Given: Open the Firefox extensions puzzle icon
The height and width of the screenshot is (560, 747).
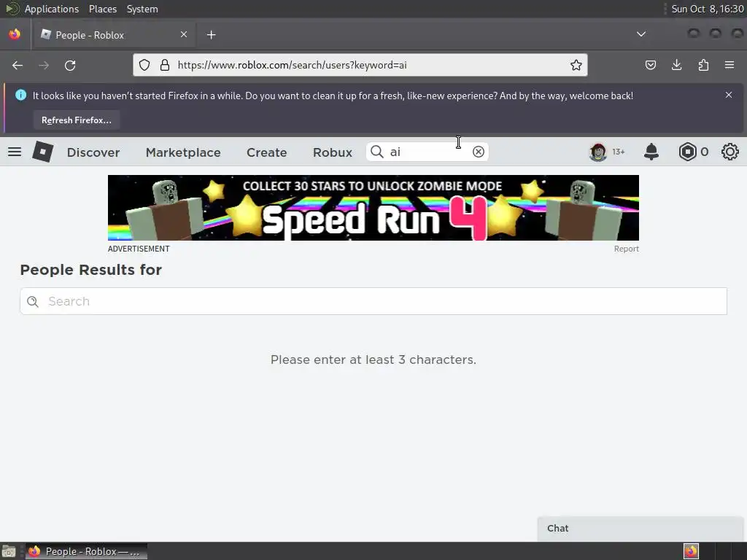Looking at the screenshot, I should [x=703, y=65].
